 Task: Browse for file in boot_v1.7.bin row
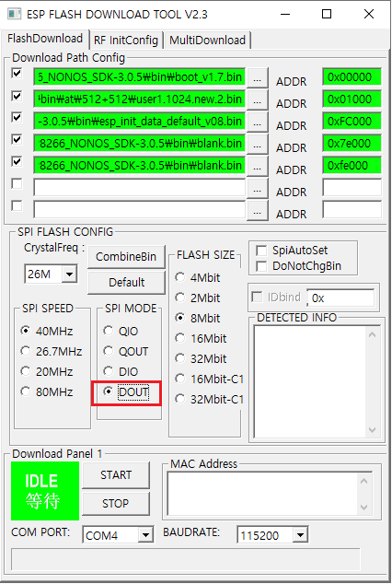coord(258,78)
